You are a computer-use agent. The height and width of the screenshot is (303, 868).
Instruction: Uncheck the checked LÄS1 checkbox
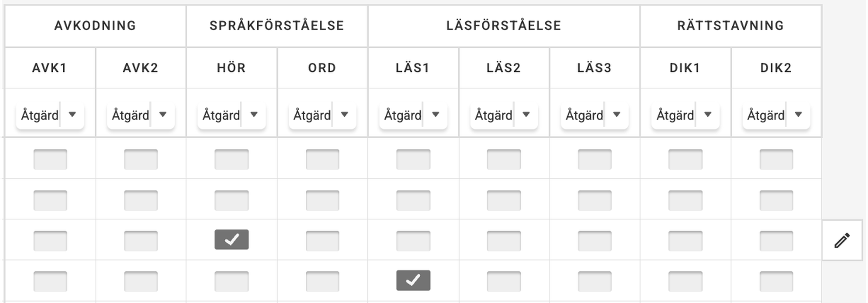[x=413, y=280]
